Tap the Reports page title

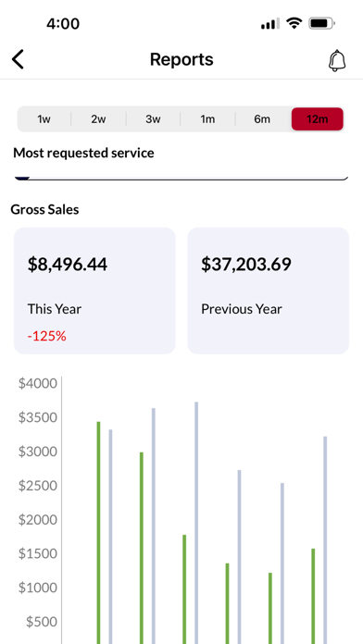181,59
